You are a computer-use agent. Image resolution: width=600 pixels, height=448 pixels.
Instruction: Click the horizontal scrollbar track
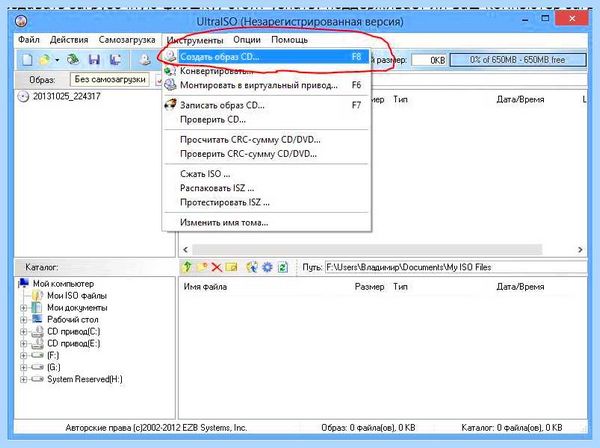point(367,250)
